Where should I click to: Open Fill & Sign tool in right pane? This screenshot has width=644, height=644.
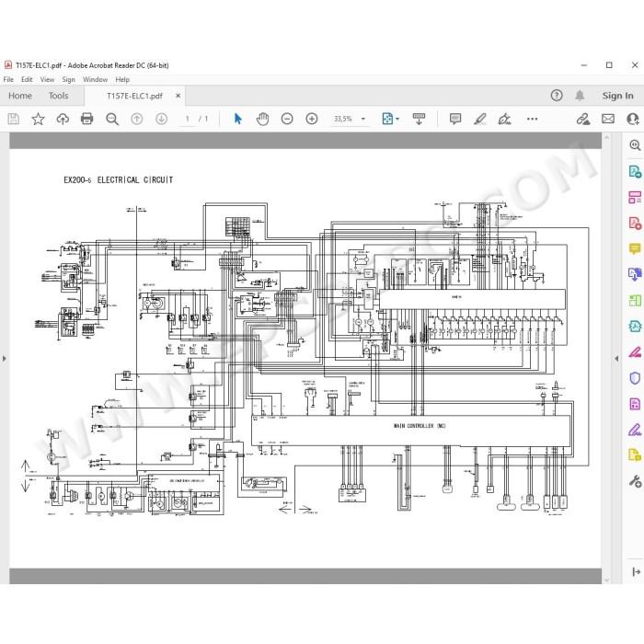635,430
